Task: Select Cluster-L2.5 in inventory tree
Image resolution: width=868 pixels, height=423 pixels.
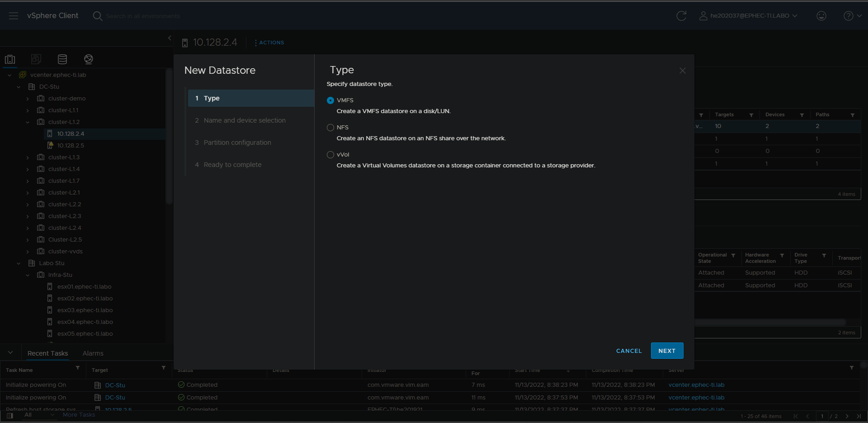Action: 65,240
